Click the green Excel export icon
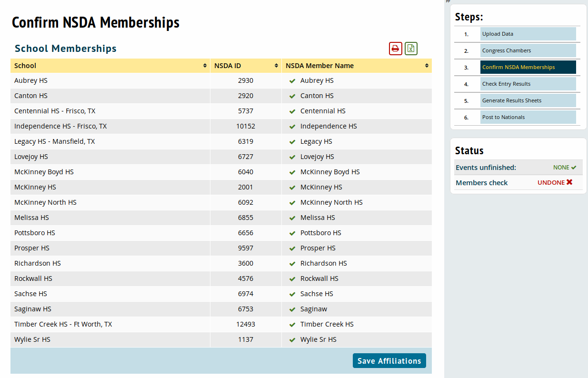Viewport: 588px width, 378px height. click(411, 49)
